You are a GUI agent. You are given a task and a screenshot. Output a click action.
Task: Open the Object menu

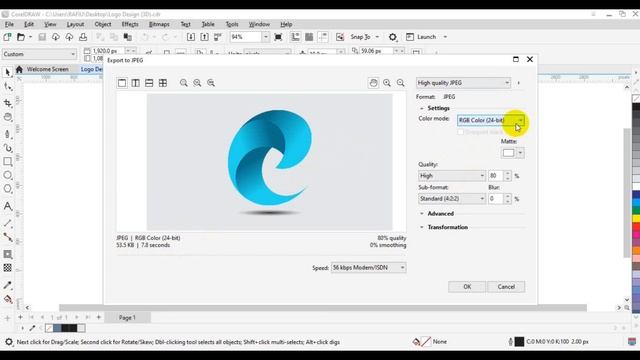pyautogui.click(x=103, y=24)
